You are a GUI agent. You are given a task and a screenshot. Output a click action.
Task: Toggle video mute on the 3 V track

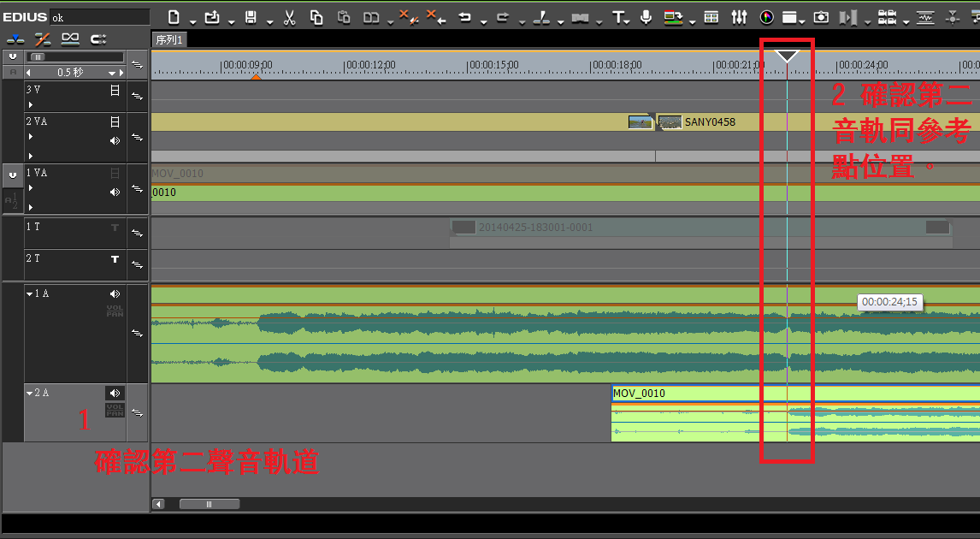pyautogui.click(x=115, y=90)
